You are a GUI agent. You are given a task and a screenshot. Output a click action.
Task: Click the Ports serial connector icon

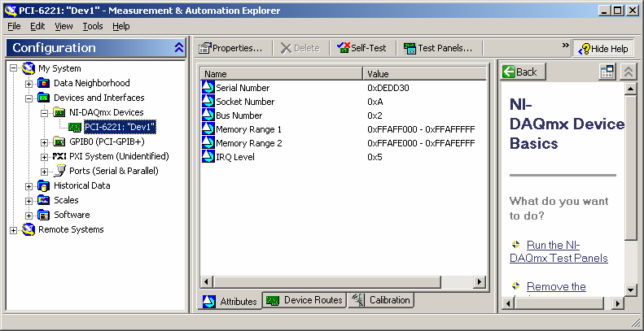pyautogui.click(x=59, y=171)
